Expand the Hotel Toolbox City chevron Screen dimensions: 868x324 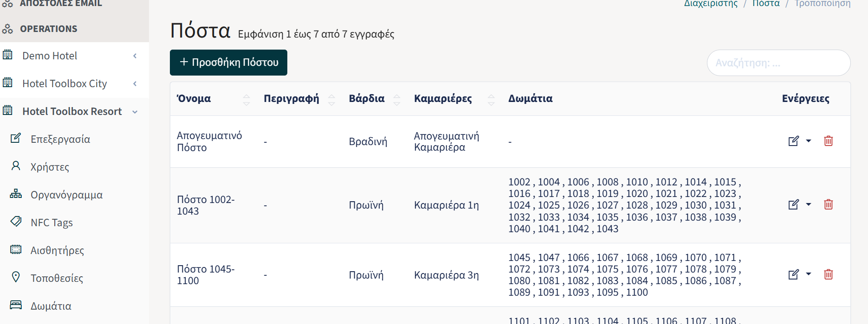[135, 84]
